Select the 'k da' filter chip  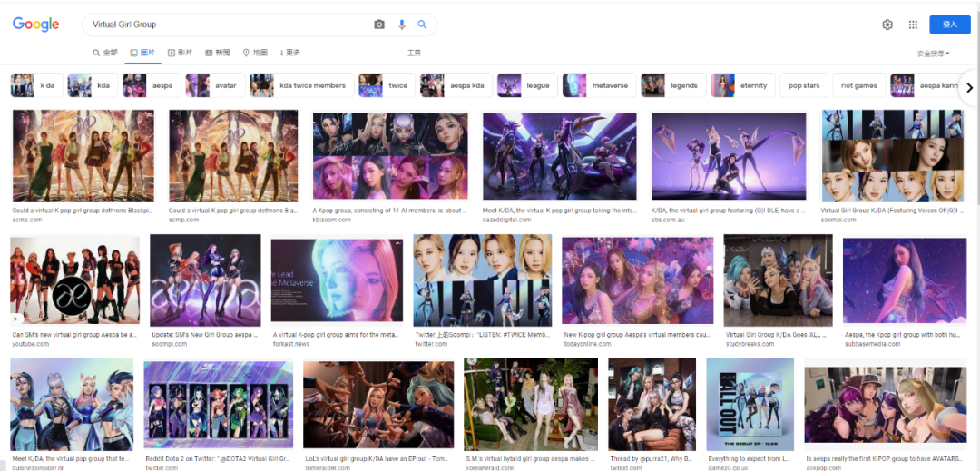(37, 85)
